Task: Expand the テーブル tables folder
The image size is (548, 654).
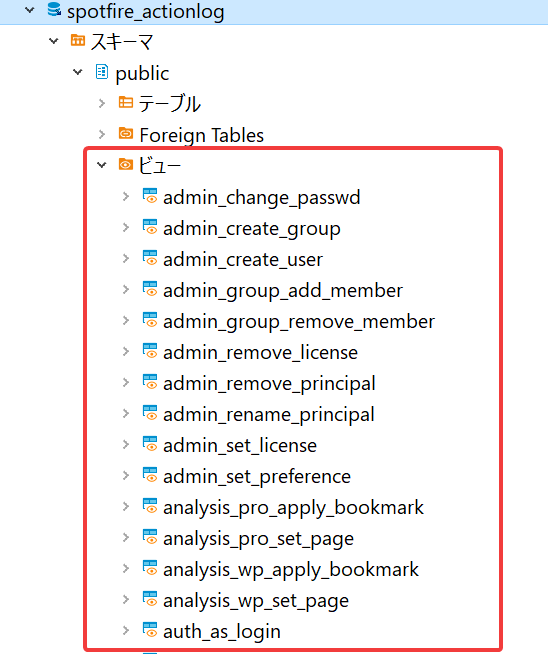Action: coord(102,103)
